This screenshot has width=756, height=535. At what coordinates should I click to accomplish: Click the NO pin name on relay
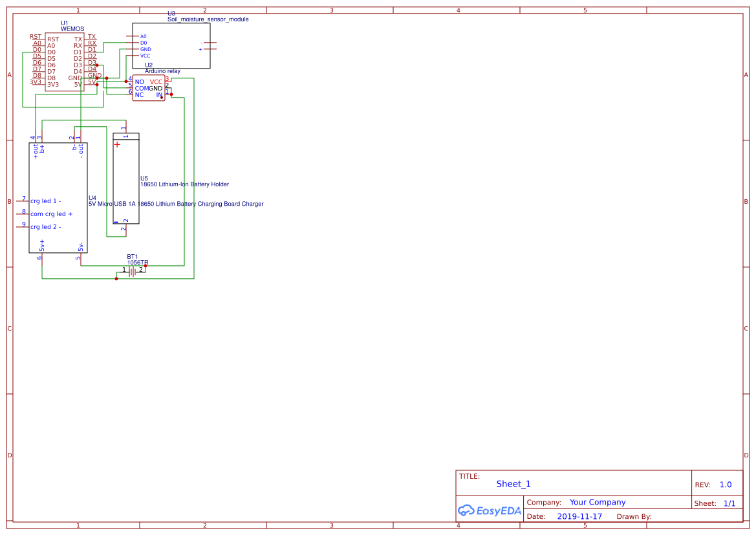click(x=139, y=82)
